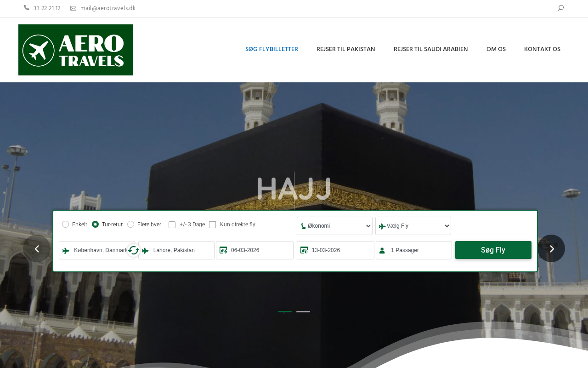This screenshot has width=588, height=368.
Task: Click the plane icon in origin field
Action: coord(66,251)
